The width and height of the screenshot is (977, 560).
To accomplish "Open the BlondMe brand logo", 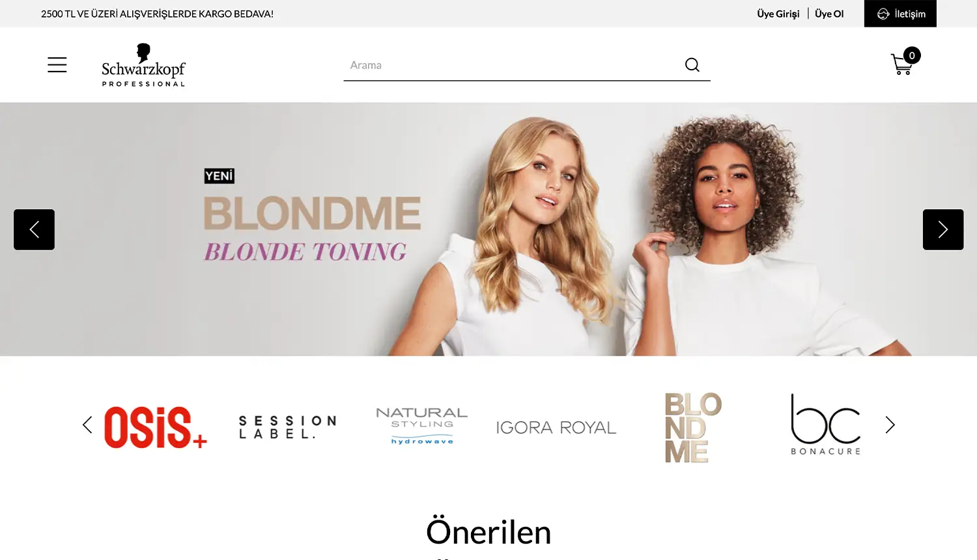I will (693, 427).
